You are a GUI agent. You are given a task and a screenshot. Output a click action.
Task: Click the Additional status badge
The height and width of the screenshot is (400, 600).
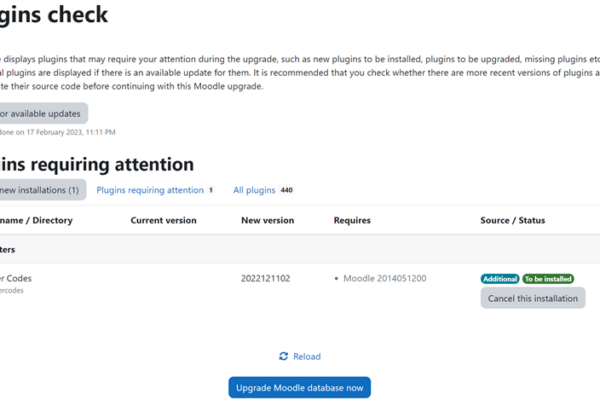(x=500, y=279)
